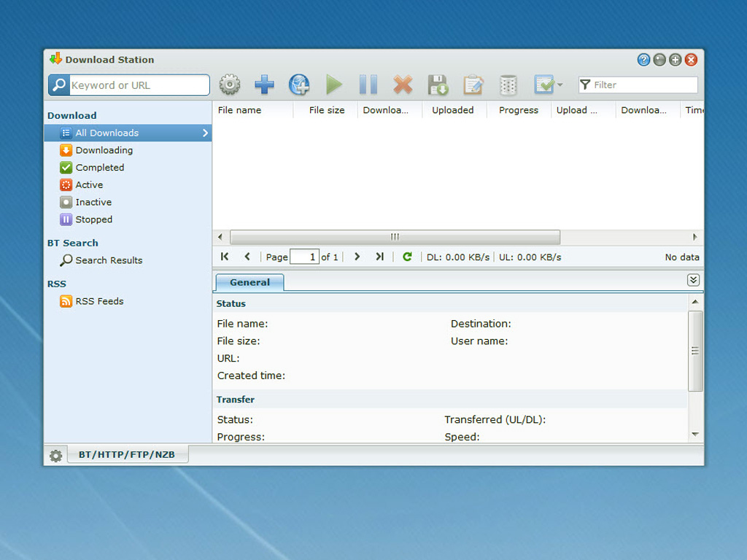
Task: Select the BT/HTTP/FTP/NZB tab
Action: click(x=127, y=455)
